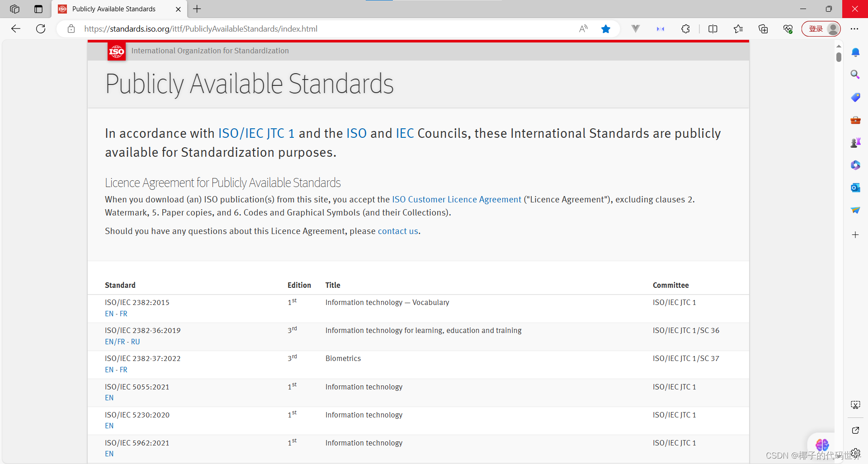Viewport: 868px width, 464px height.
Task: Open sidebar Drop paper plane icon
Action: tap(855, 210)
